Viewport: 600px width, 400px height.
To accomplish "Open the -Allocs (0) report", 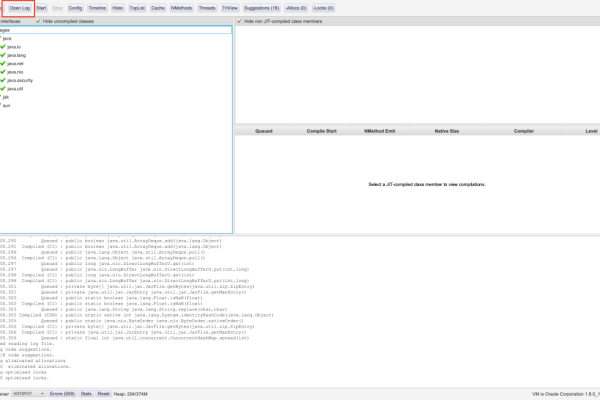I will [x=295, y=8].
